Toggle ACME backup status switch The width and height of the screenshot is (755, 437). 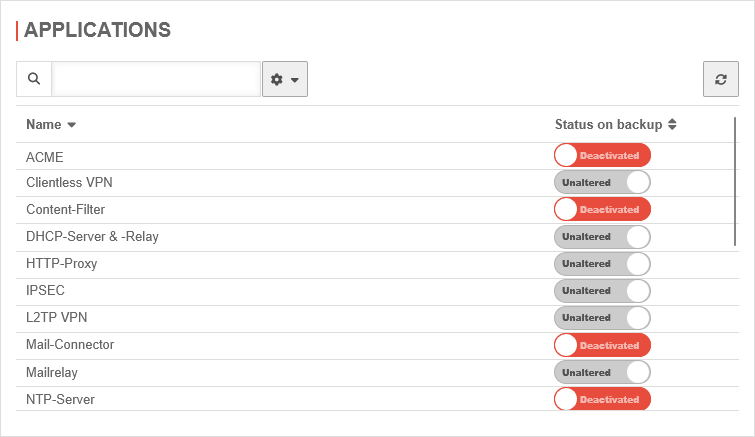tap(602, 155)
